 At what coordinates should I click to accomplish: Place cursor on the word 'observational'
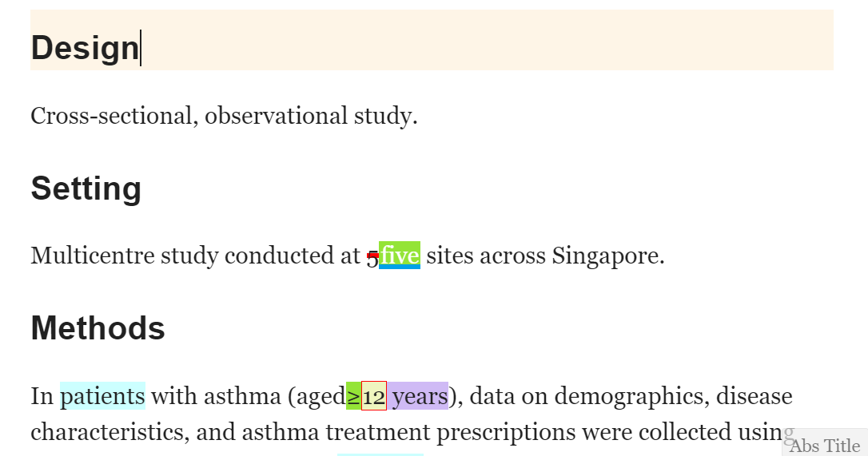(x=277, y=116)
